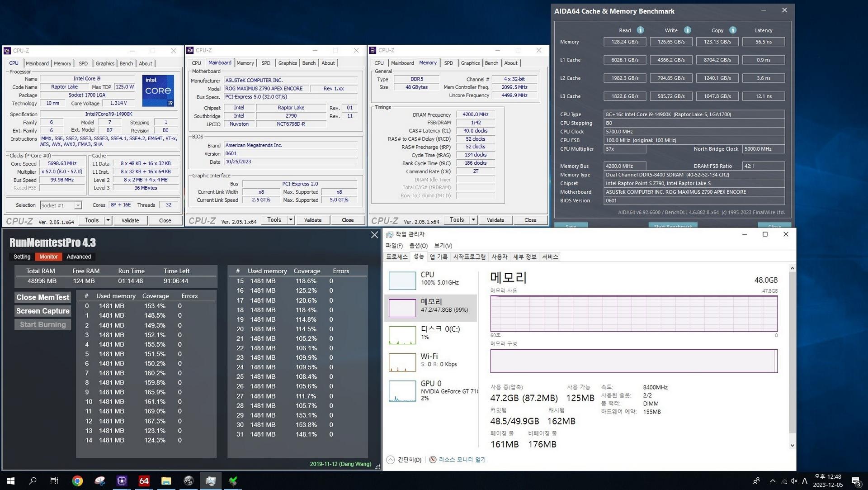The image size is (868, 490).
Task: Click the Write info icon in AIDA64
Action: point(687,30)
